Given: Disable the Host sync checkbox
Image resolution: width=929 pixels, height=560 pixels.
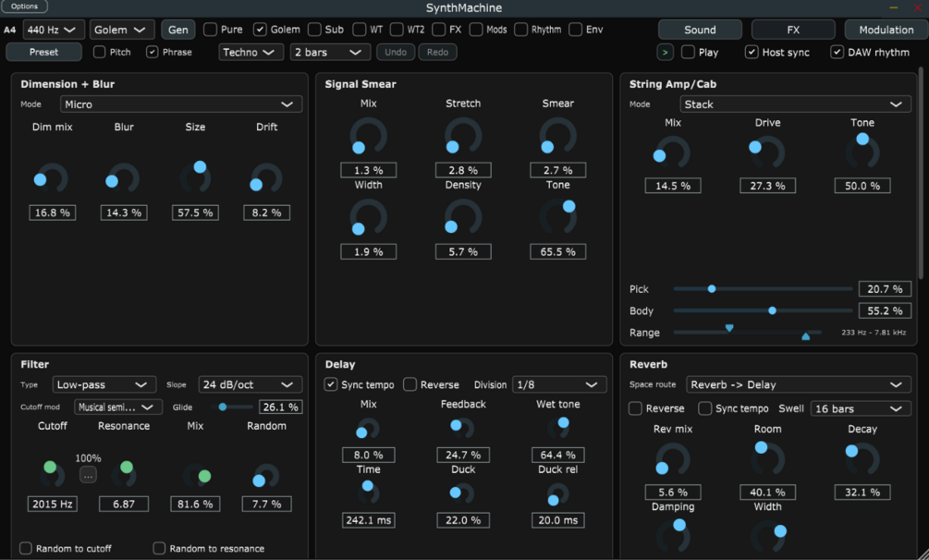Looking at the screenshot, I should coord(752,52).
